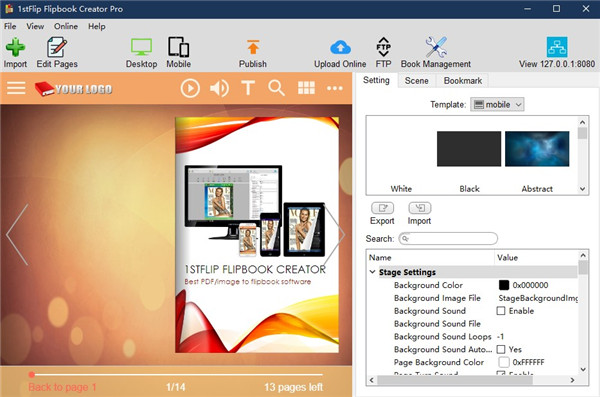Click the settings Search input field

click(448, 239)
